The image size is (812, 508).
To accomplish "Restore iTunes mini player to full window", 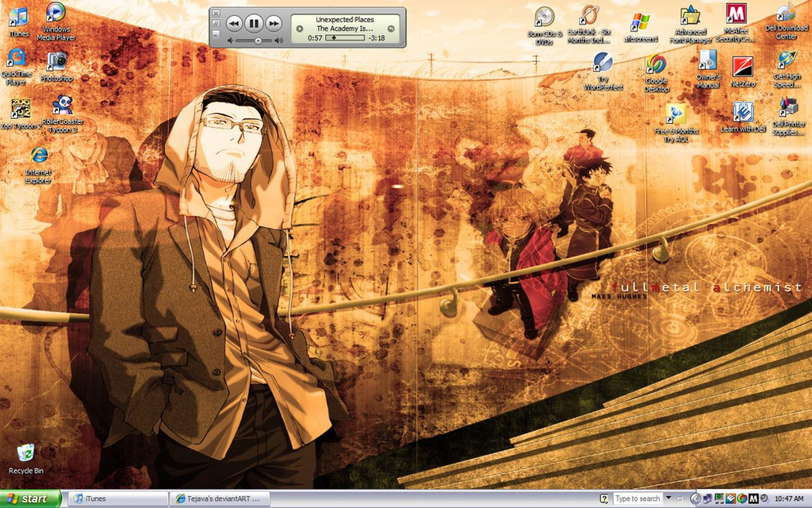I will [216, 23].
